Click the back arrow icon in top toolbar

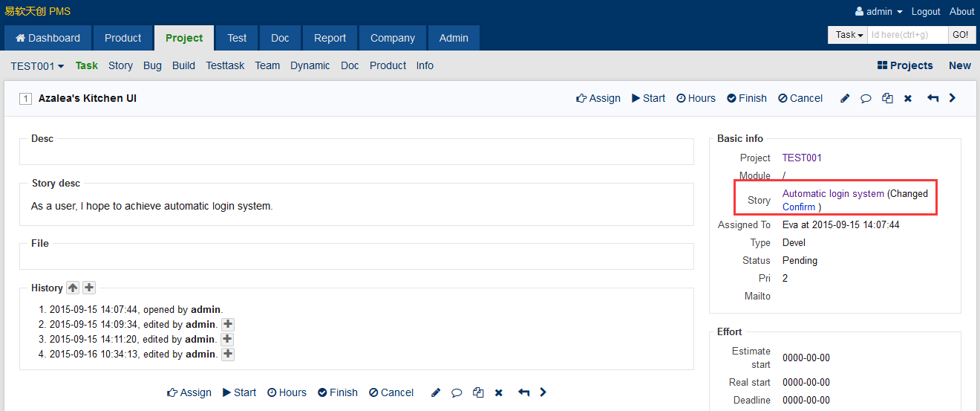point(932,98)
